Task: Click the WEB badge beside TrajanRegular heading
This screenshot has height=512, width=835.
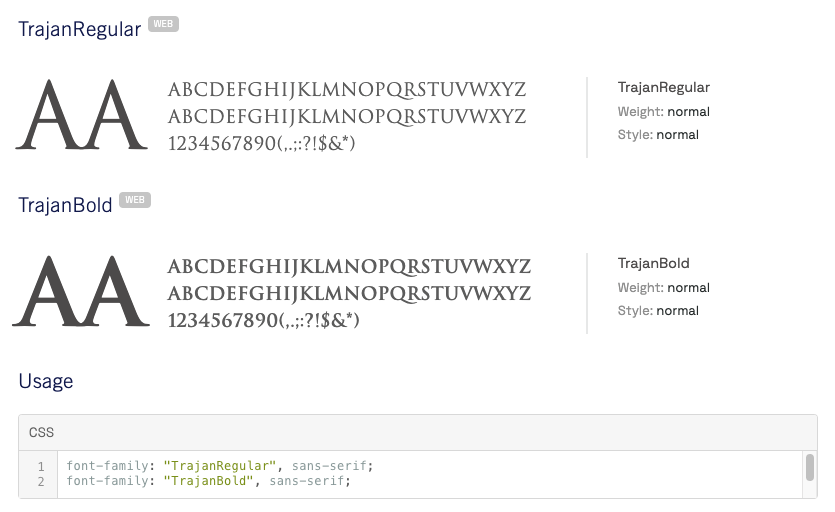Action: pos(163,25)
